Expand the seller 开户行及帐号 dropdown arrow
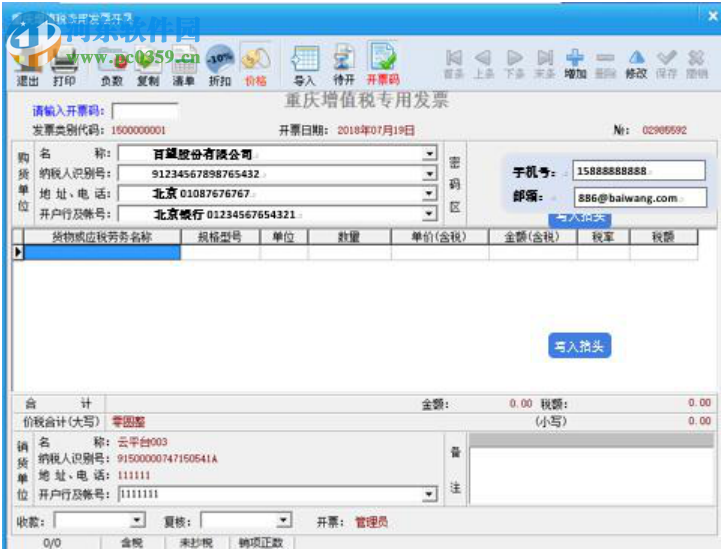The height and width of the screenshot is (552, 726). pos(430,494)
